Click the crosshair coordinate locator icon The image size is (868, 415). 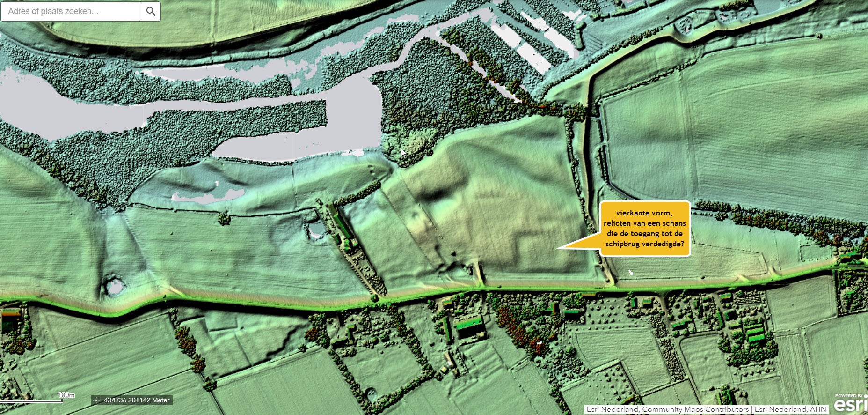tap(96, 400)
